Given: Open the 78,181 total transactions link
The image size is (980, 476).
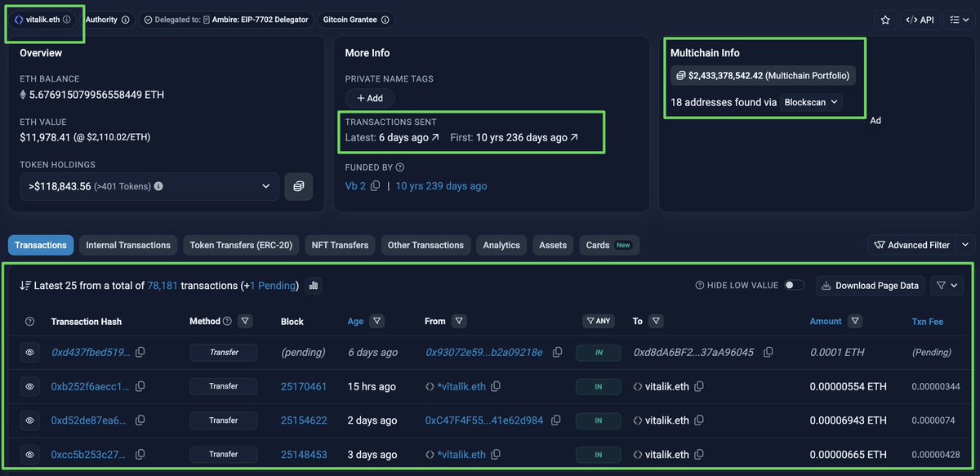Looking at the screenshot, I should click(x=163, y=286).
